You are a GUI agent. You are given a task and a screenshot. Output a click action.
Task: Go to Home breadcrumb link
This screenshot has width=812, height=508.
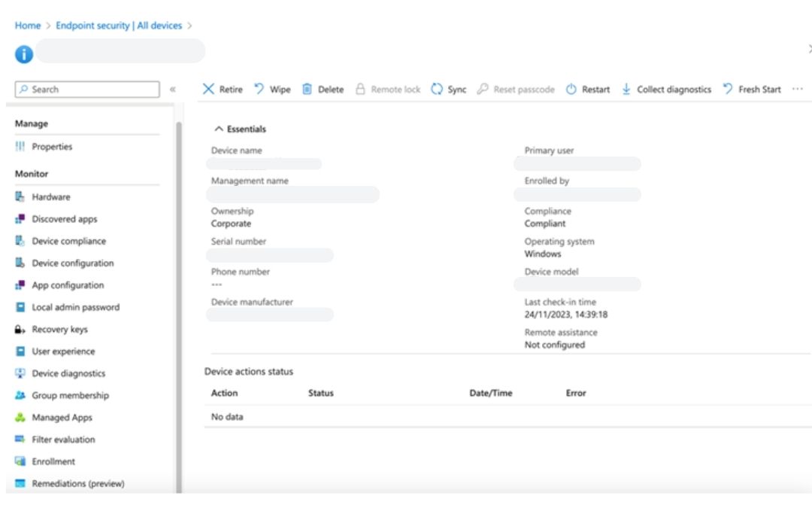coord(28,26)
